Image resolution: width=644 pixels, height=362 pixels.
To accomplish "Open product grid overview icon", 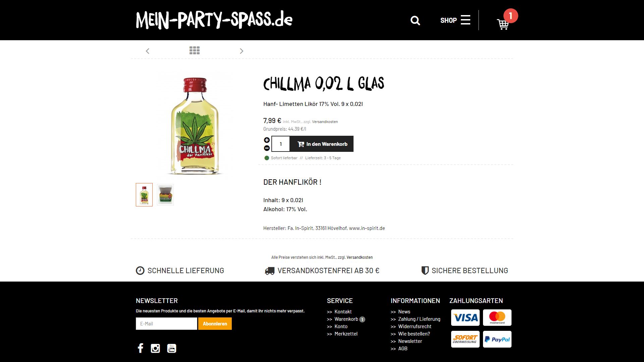I will 195,50.
